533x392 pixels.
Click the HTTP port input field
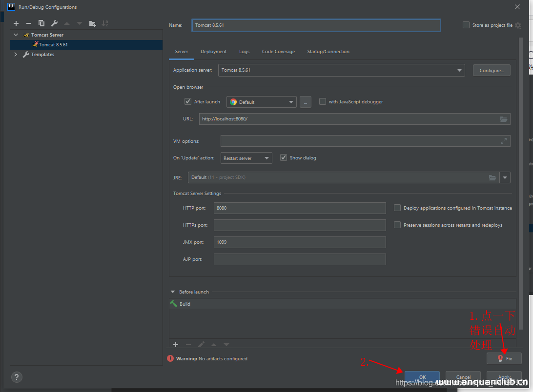pos(300,208)
